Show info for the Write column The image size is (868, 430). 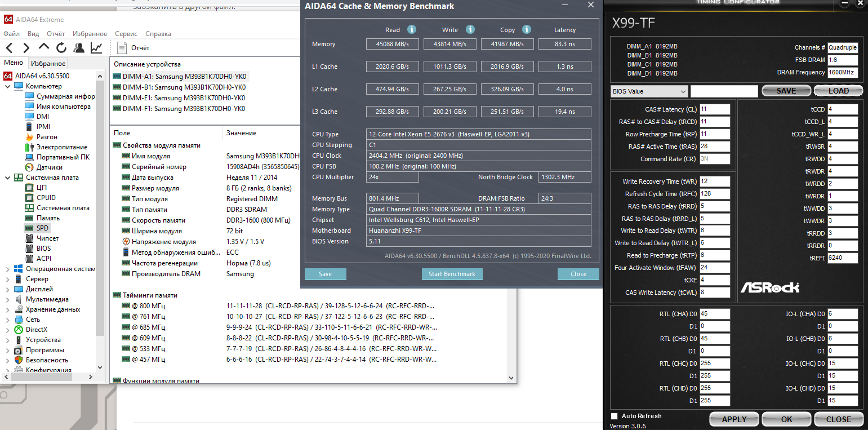pos(470,30)
